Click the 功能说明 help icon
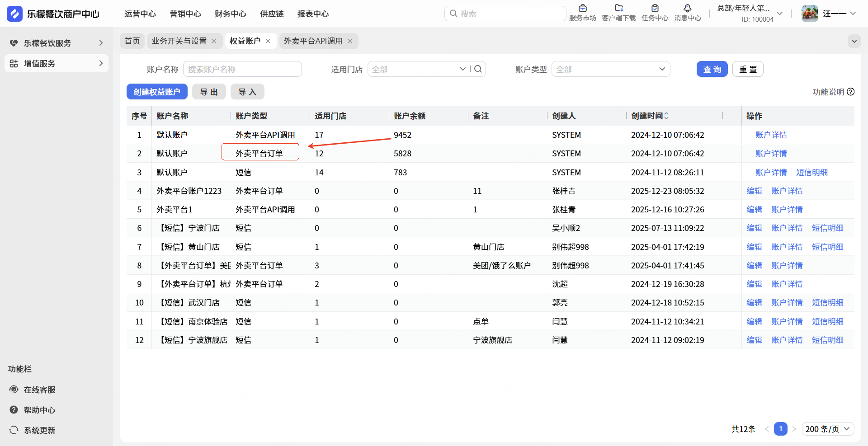Viewport: 868px width, 446px height. [850, 92]
